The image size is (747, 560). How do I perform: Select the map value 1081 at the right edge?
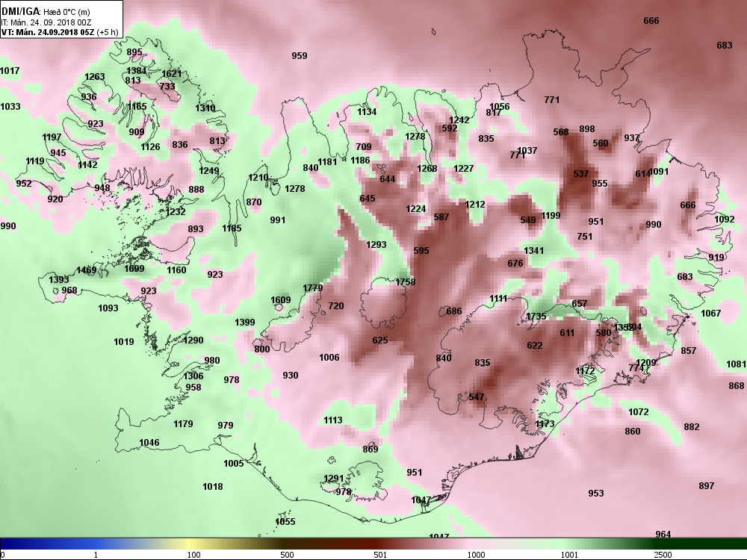coord(736,364)
